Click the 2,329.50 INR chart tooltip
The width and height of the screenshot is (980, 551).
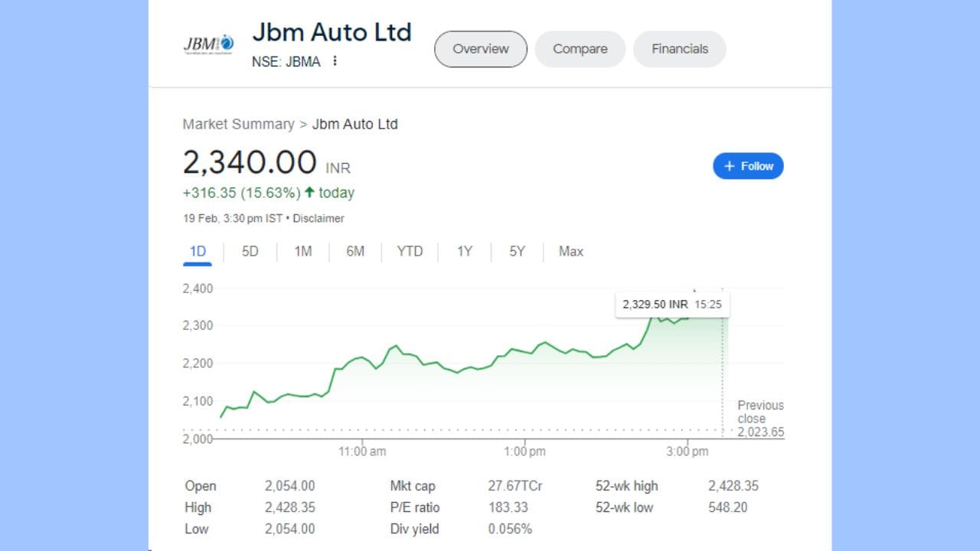click(x=672, y=305)
